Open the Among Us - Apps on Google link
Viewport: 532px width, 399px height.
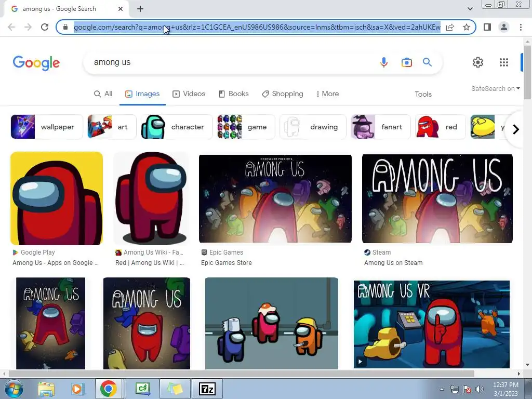click(x=56, y=263)
